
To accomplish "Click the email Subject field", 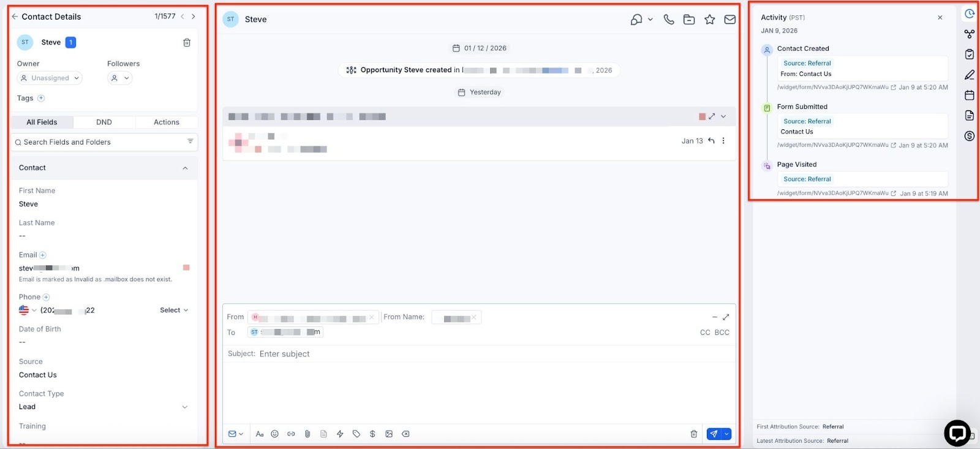I will pos(479,354).
